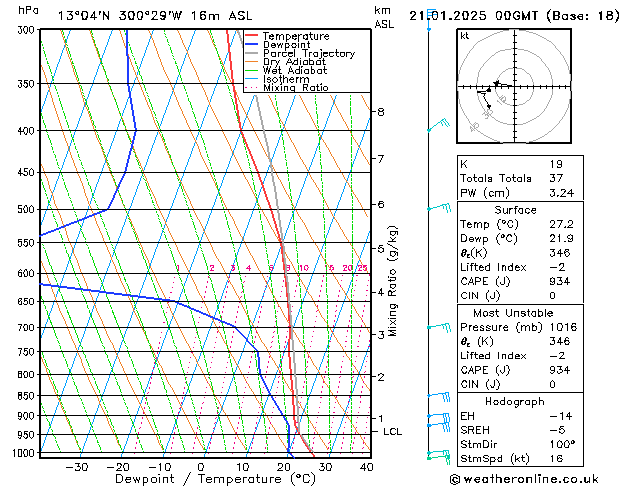This screenshot has width=629, height=486.
Task: Click the Most Unstable CAPE value 934
Action: tap(560, 370)
